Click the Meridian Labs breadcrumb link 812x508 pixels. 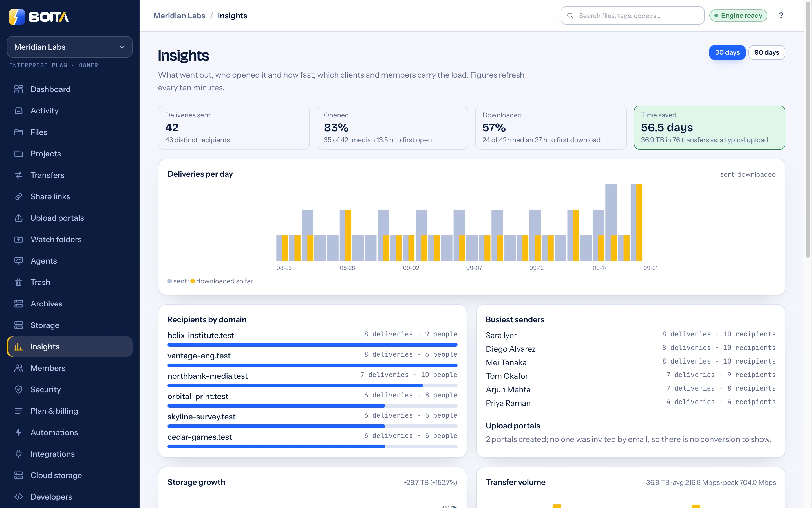(x=179, y=16)
